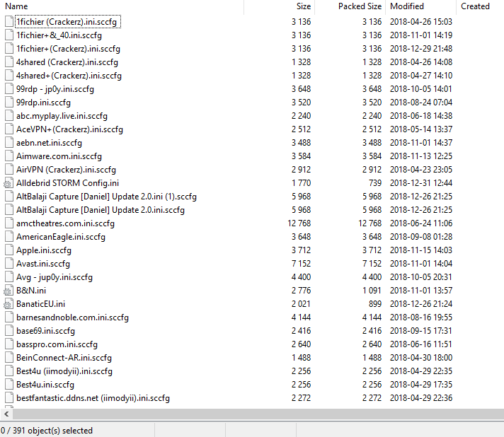Select file name Apple.ini.sccfg
The width and height of the screenshot is (504, 437).
point(44,250)
